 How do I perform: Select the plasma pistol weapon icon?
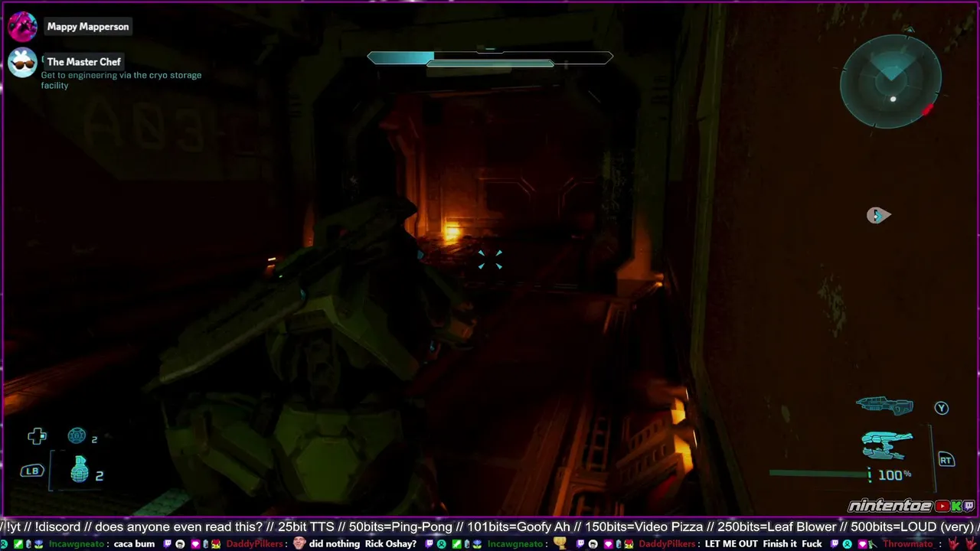pos(887,445)
